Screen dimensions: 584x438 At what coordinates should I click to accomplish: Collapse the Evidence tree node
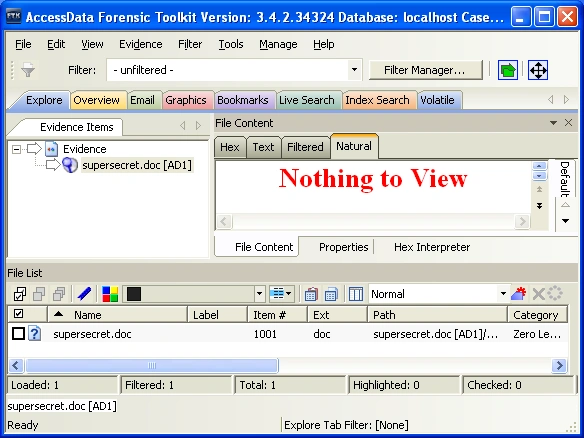coord(16,149)
